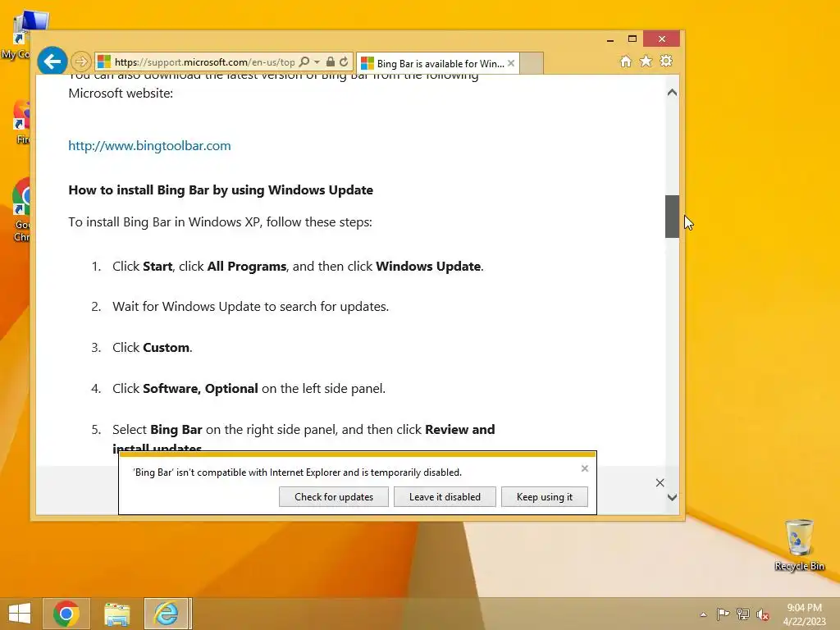This screenshot has height=630, width=840.
Task: Minimize the Internet Explorer window
Action: 610,39
